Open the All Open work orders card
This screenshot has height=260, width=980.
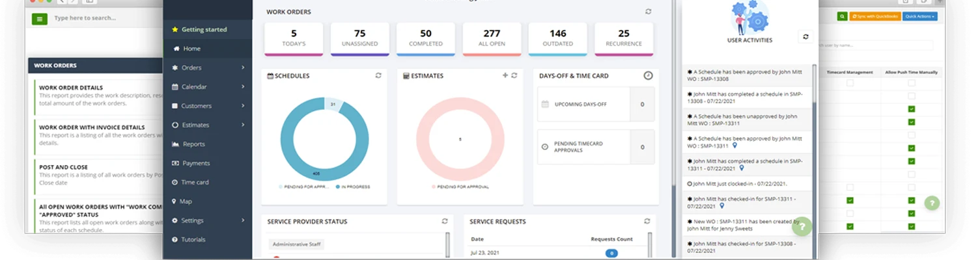pos(492,39)
